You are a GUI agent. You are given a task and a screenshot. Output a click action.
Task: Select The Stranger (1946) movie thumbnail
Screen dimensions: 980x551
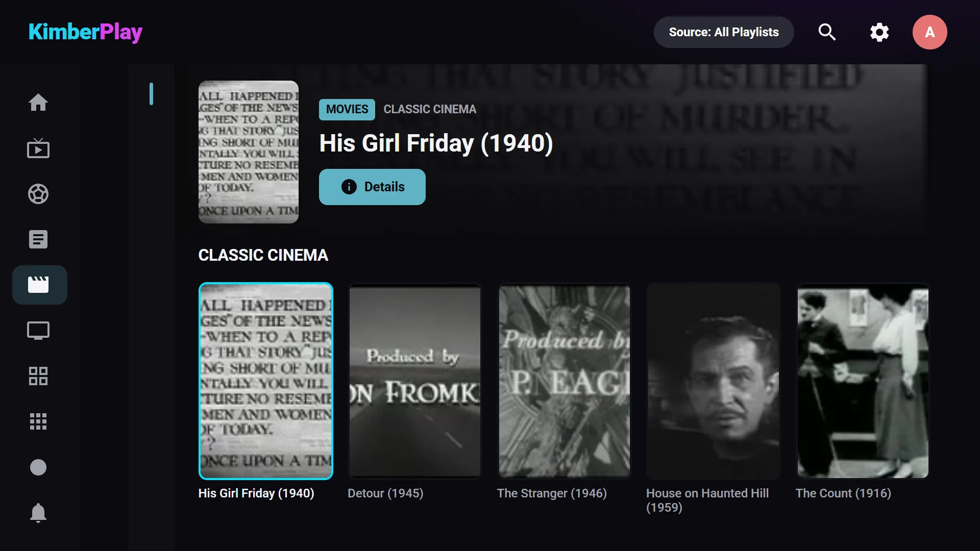click(x=565, y=381)
